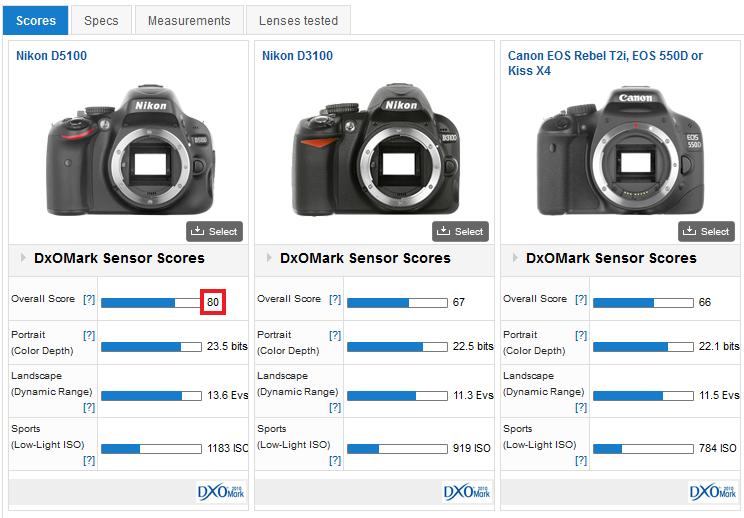Image resolution: width=744 pixels, height=518 pixels.
Task: Click the Nikon D3100 camera image
Action: 374,148
